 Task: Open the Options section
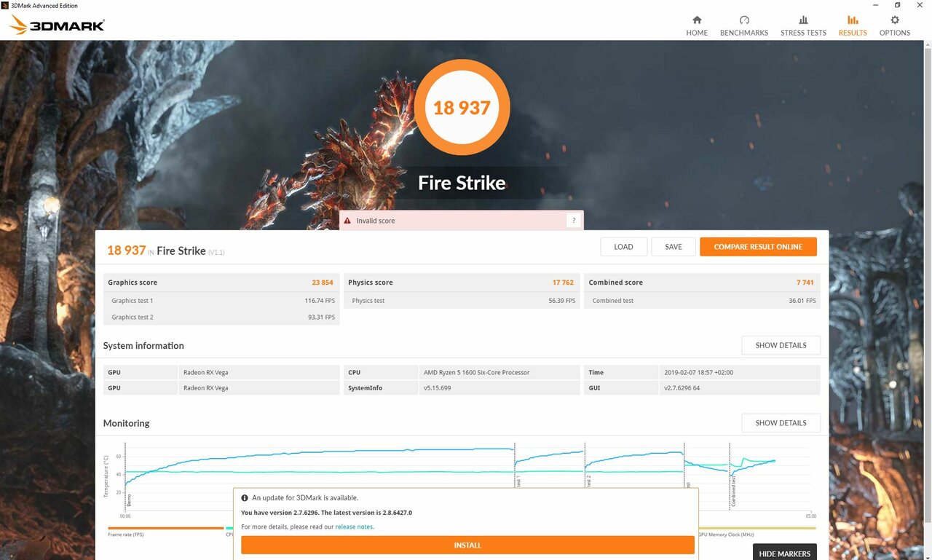pyautogui.click(x=895, y=26)
